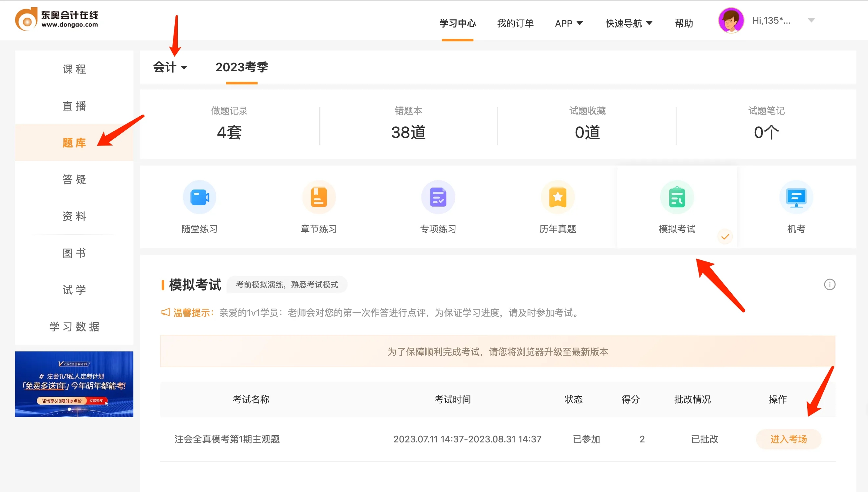
Task: Open the 历年真题 star icon
Action: click(558, 197)
